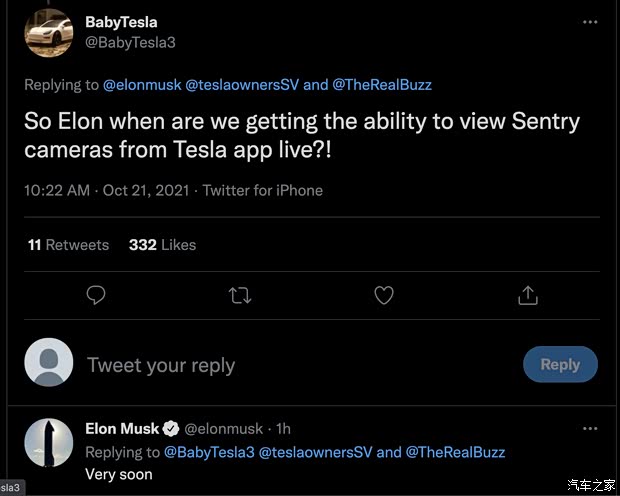The image size is (620, 496).
Task: Open BabyTesla's car profile picture
Action: [x=48, y=33]
